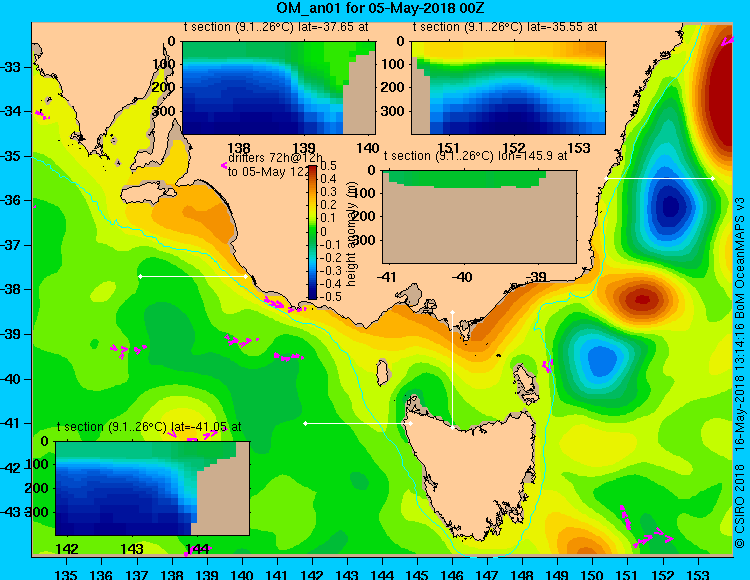Click the 136 longitude axis label
The image size is (750, 580).
101,574
